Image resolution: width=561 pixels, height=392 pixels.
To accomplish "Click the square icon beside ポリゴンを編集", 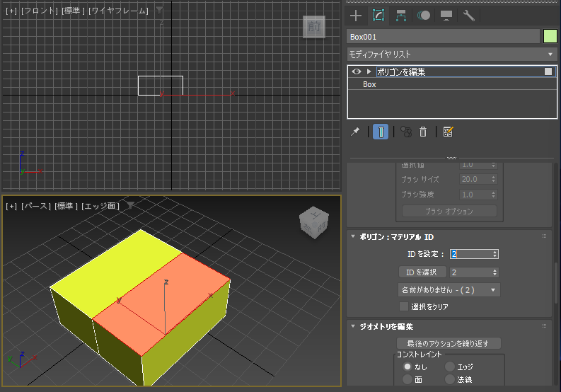I will pyautogui.click(x=548, y=71).
